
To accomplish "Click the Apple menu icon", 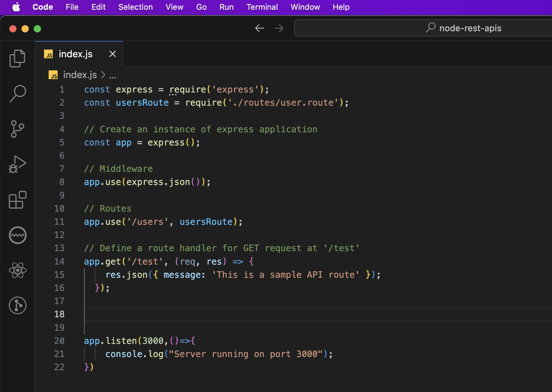I will (16, 7).
